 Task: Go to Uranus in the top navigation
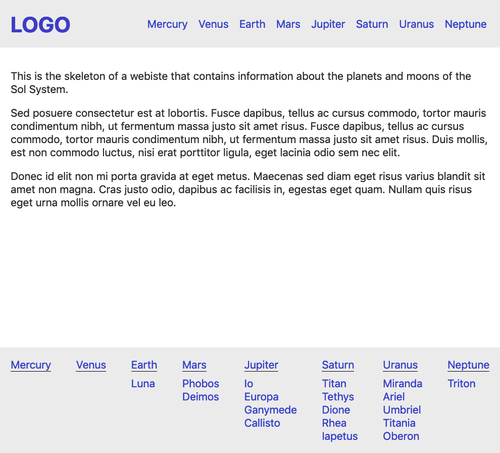pyautogui.click(x=416, y=24)
